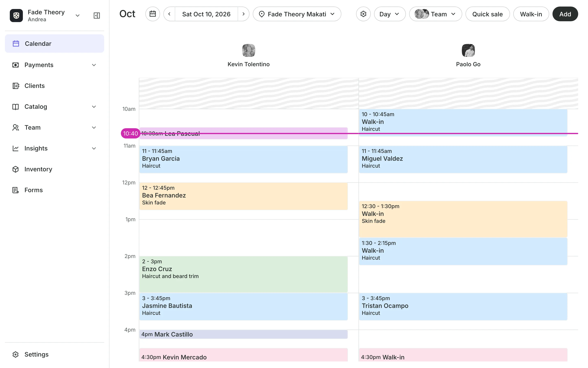588x368 pixels.
Task: Click Kevin Tolentino's avatar photo
Action: pyautogui.click(x=248, y=50)
